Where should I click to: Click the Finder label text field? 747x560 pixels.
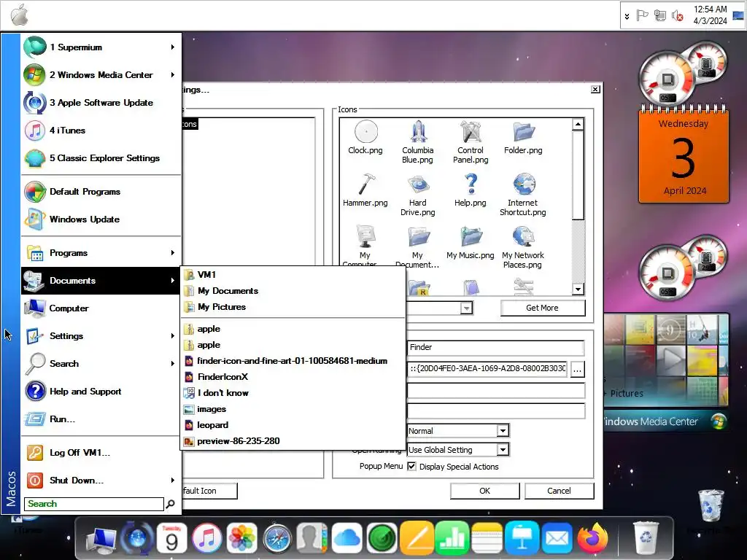coord(496,348)
